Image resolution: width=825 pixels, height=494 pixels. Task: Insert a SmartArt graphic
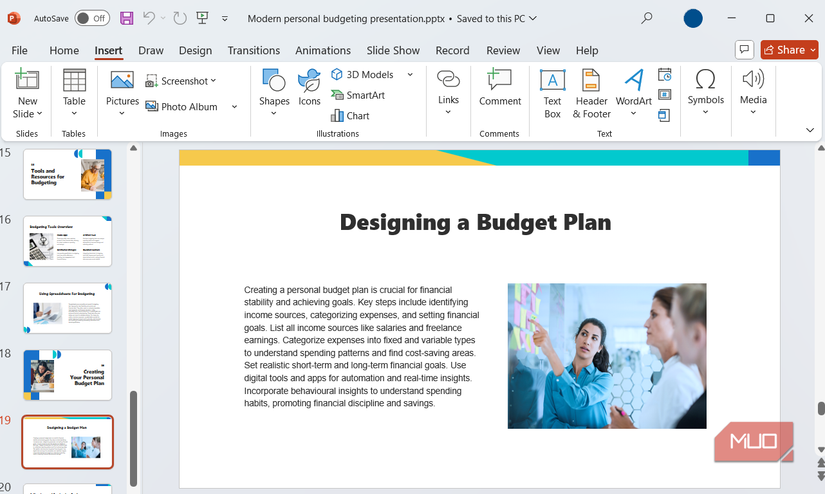(358, 95)
